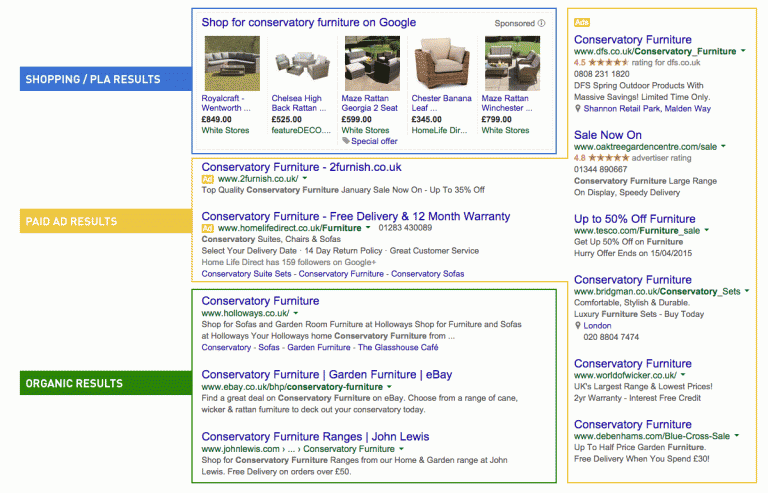This screenshot has width=768, height=493.
Task: Open Holloways 'Conservatory Furniture' organic result
Action: point(260,301)
